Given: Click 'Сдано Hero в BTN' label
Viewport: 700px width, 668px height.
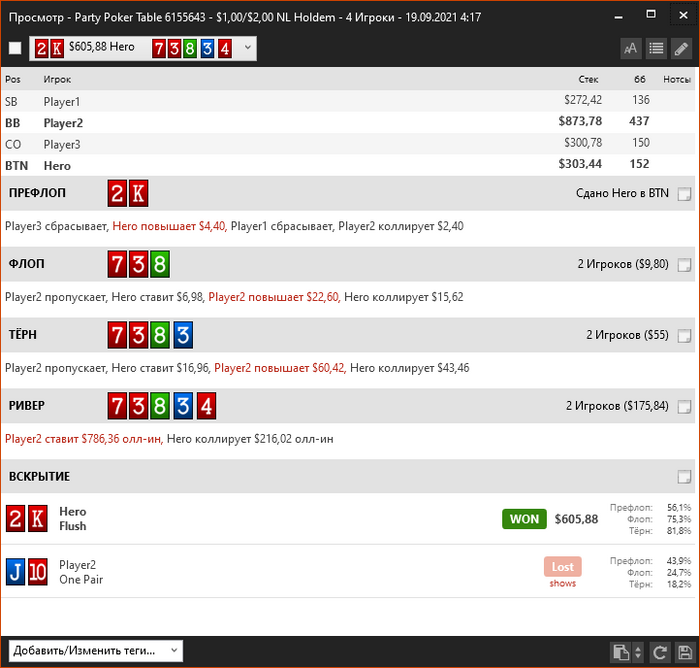Looking at the screenshot, I should pos(622,193).
